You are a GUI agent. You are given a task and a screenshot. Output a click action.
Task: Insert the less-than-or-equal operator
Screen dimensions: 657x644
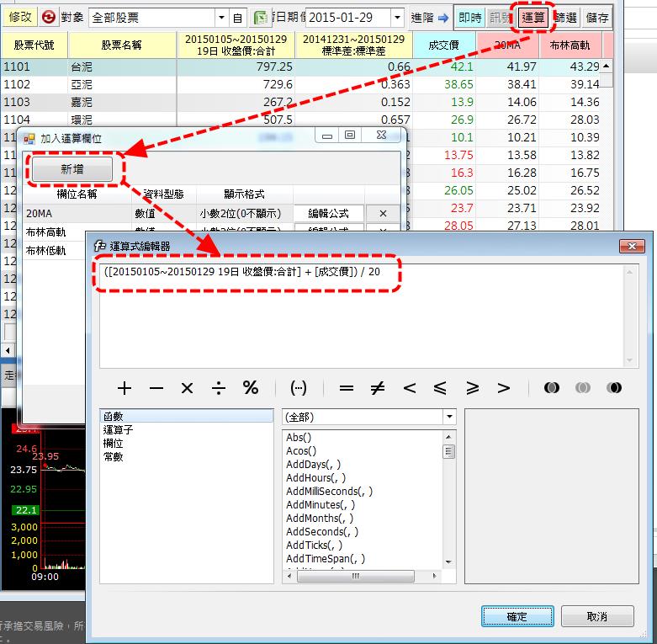(441, 388)
